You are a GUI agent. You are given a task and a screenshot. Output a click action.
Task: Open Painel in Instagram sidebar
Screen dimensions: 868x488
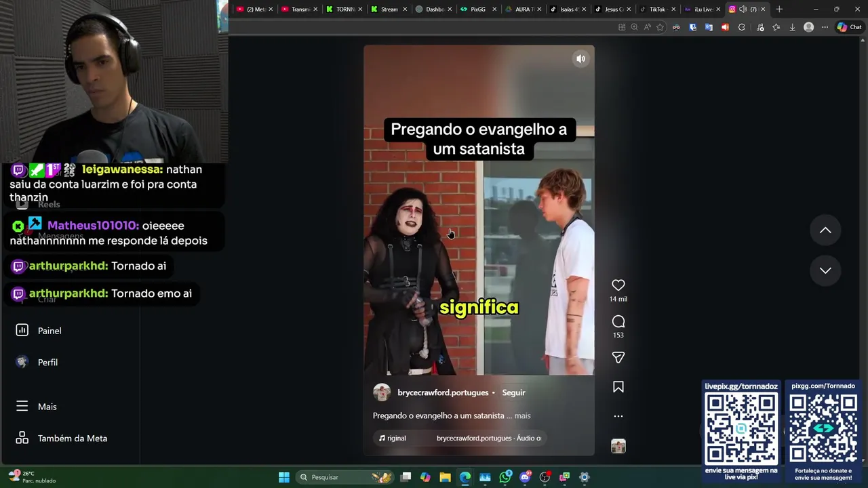tap(50, 331)
